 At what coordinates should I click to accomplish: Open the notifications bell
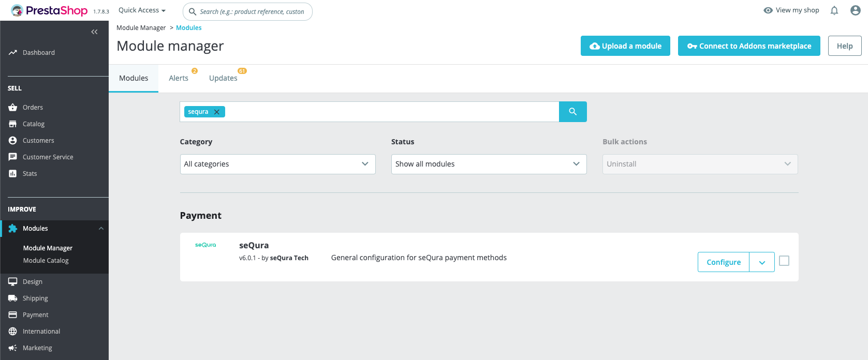[834, 10]
